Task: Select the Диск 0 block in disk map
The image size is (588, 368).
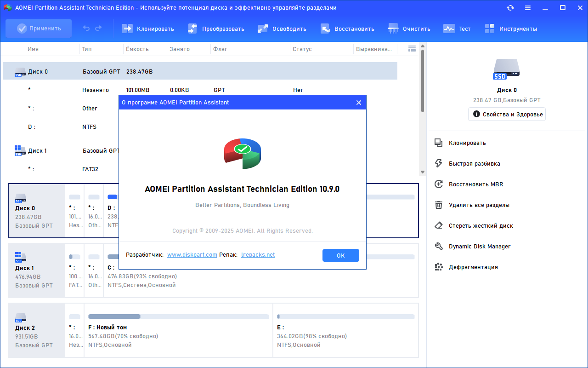Action: click(37, 211)
